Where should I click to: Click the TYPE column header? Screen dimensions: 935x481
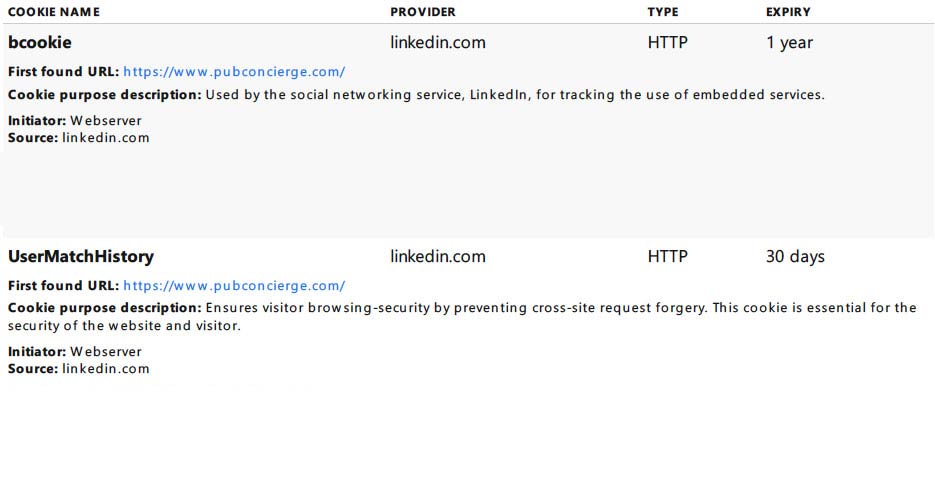[x=663, y=12]
